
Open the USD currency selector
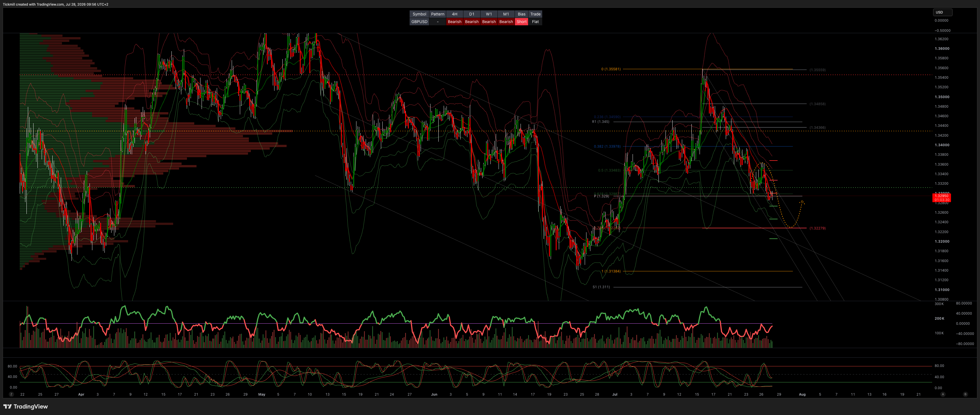(942, 12)
